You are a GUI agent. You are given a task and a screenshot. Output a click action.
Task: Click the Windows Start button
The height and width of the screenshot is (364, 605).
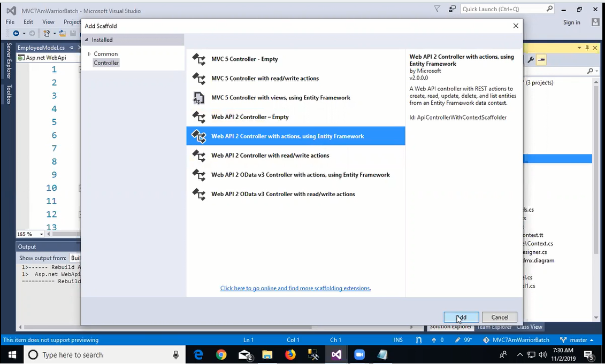point(12,355)
